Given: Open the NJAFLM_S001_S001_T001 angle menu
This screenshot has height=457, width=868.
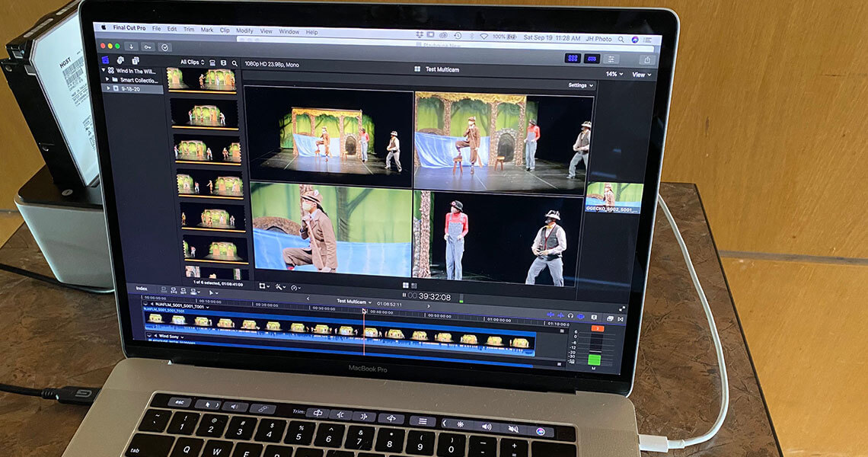Looking at the screenshot, I should click(182, 305).
